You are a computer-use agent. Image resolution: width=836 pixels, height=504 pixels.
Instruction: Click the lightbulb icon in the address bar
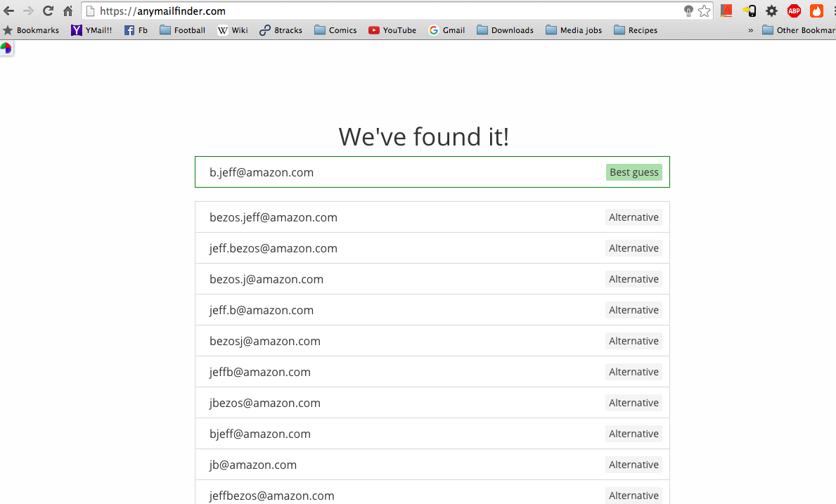coord(688,11)
